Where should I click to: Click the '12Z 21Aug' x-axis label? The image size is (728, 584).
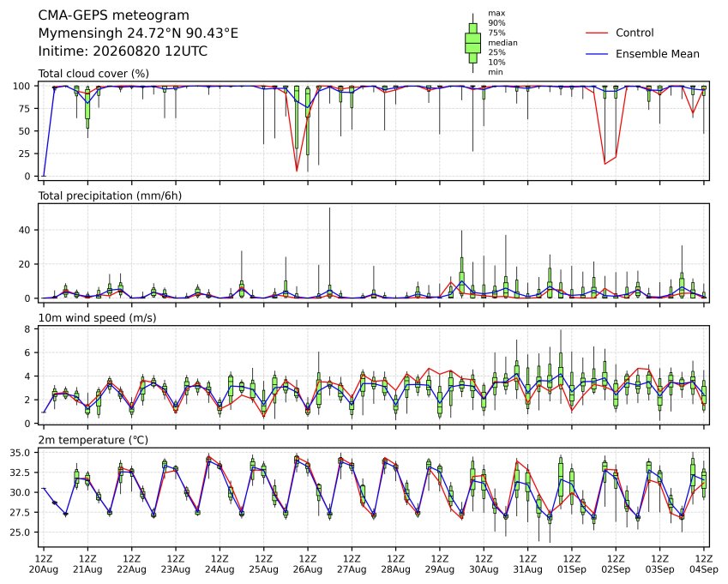(x=87, y=564)
